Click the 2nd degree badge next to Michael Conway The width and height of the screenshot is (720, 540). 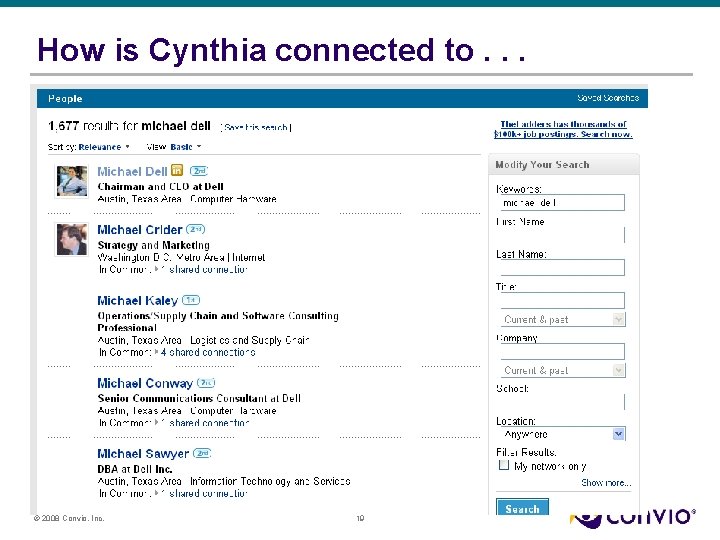click(x=206, y=382)
